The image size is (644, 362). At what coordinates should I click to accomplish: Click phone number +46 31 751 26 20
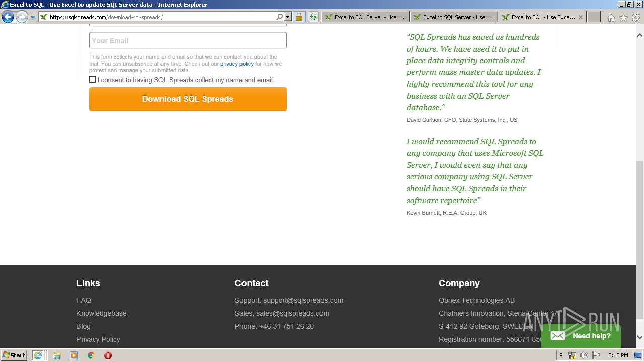point(286,326)
